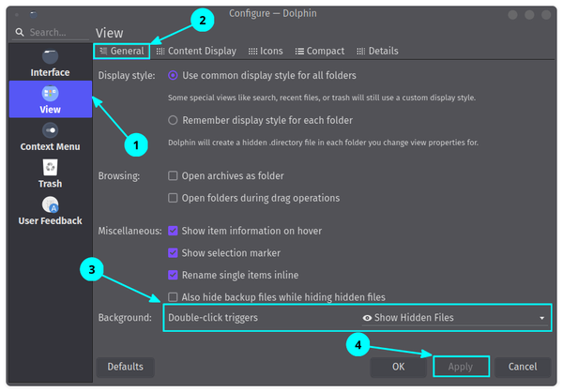This screenshot has width=563, height=392.
Task: Expand the Double-click triggers dropdown arrow
Action: pyautogui.click(x=541, y=318)
